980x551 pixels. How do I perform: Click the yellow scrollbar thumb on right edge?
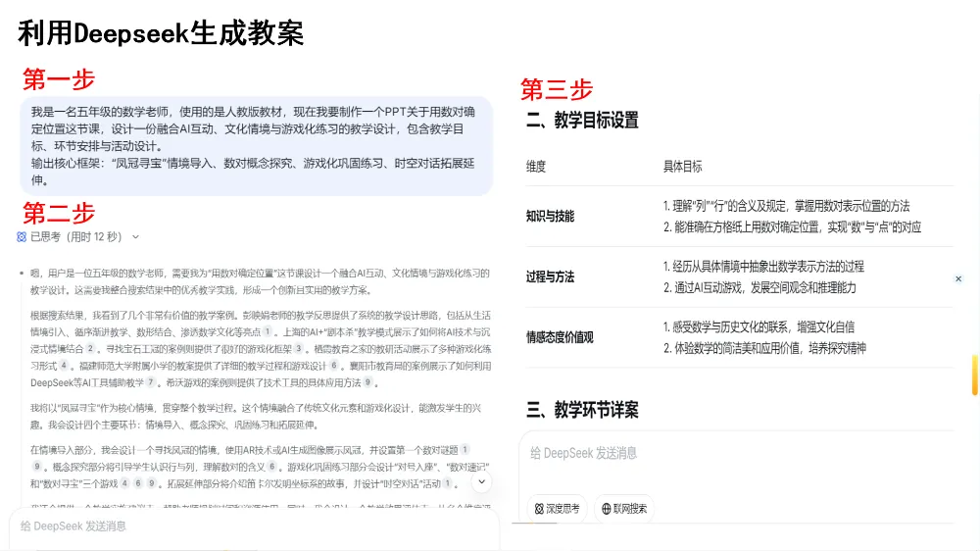(x=975, y=376)
